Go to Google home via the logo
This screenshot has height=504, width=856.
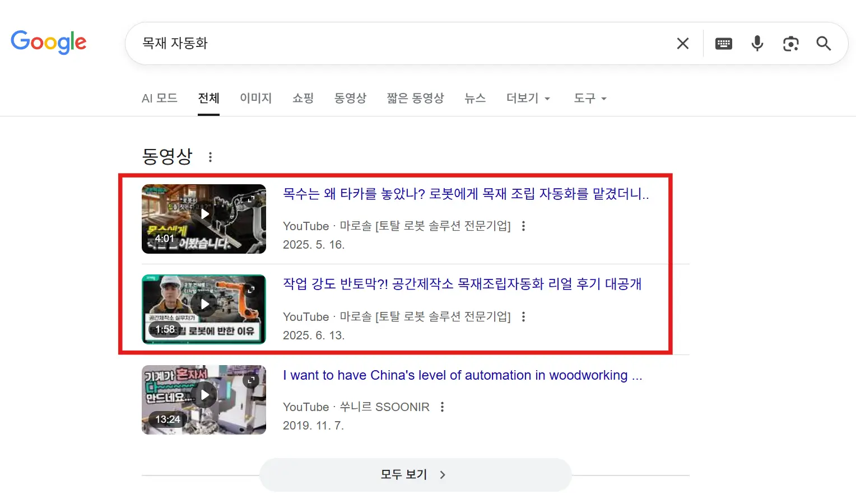(x=49, y=43)
